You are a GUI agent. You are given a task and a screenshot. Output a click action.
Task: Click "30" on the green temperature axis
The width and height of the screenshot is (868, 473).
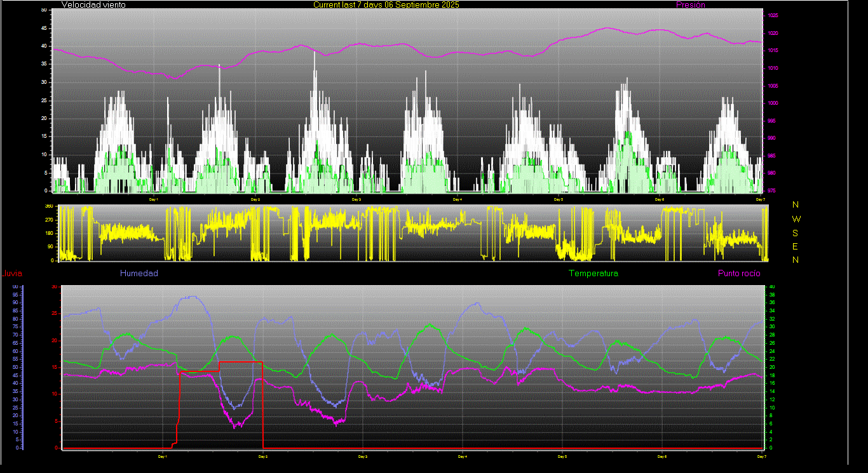click(772, 327)
